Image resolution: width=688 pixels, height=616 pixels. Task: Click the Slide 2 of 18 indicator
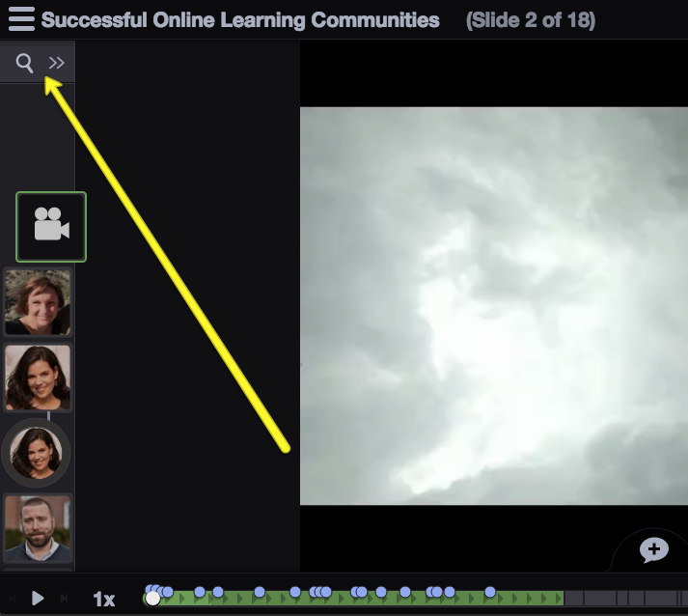point(531,20)
